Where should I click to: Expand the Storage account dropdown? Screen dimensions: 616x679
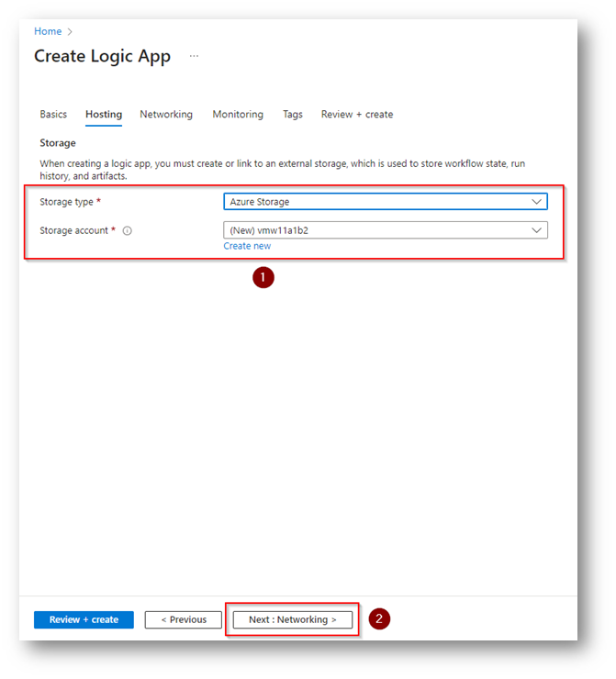pos(386,230)
